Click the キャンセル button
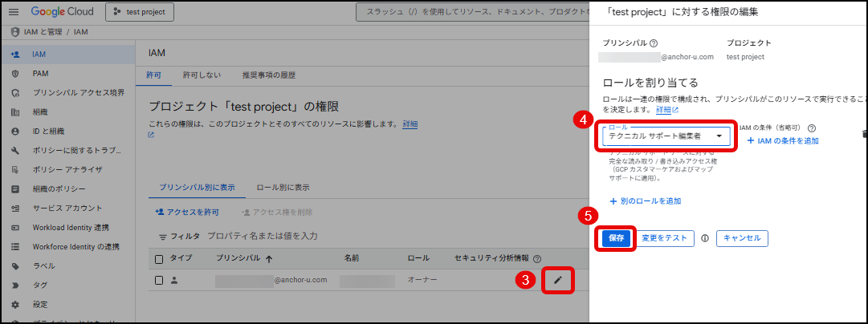This screenshot has width=868, height=324. point(742,238)
